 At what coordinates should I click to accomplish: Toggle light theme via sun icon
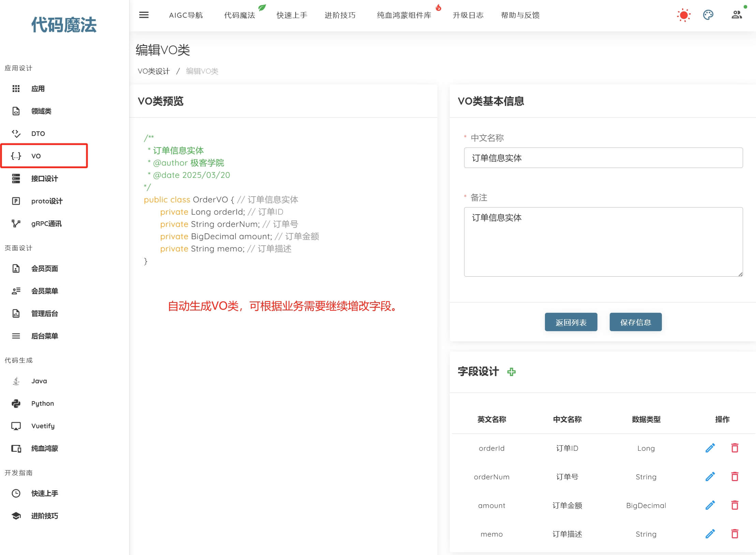pyautogui.click(x=683, y=15)
